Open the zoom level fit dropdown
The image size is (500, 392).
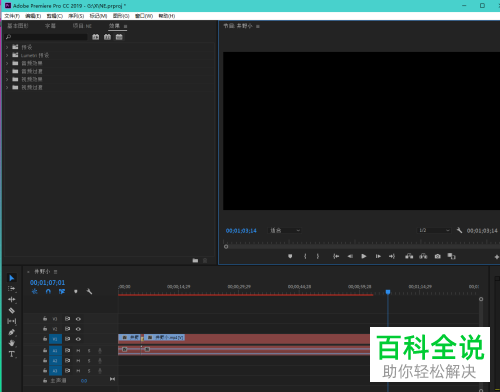click(x=285, y=230)
